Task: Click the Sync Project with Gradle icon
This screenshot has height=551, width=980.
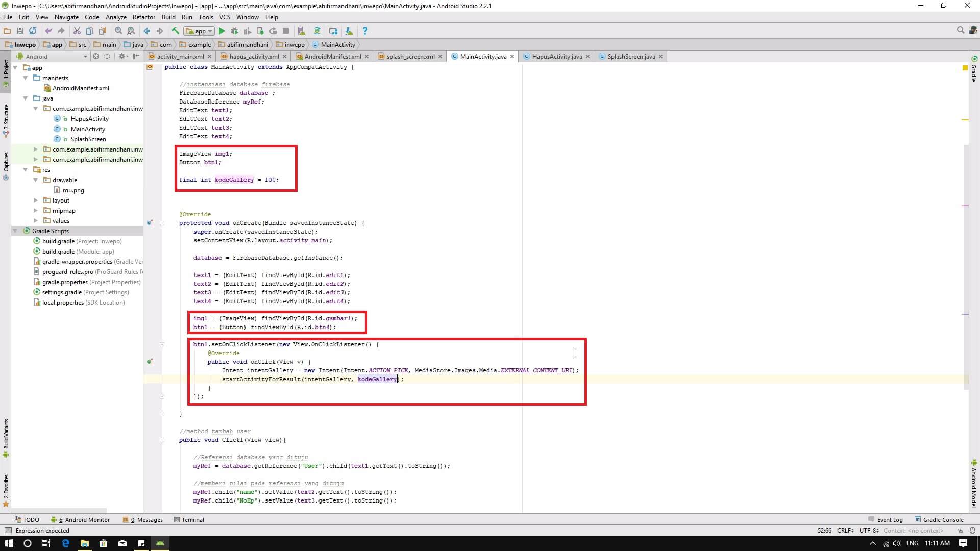Action: (317, 31)
